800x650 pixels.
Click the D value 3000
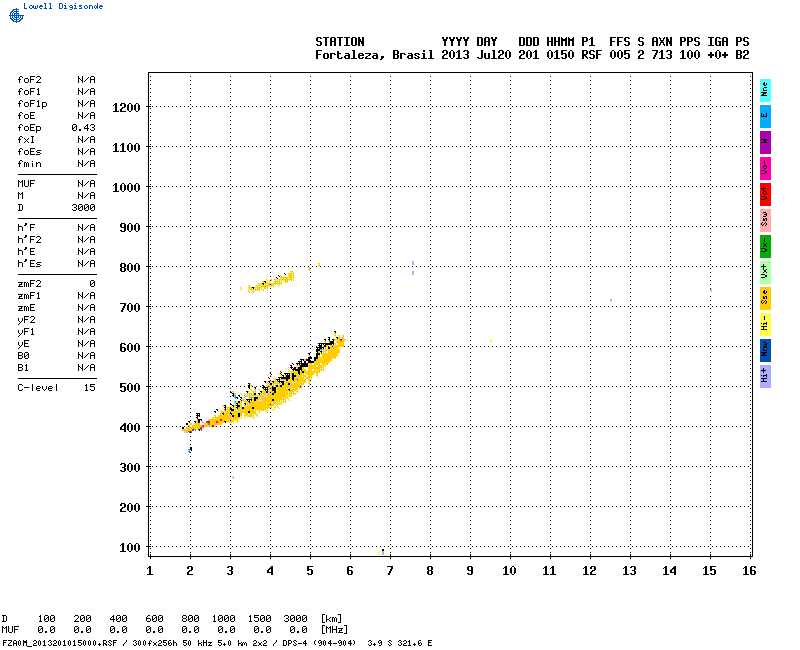pyautogui.click(x=83, y=208)
